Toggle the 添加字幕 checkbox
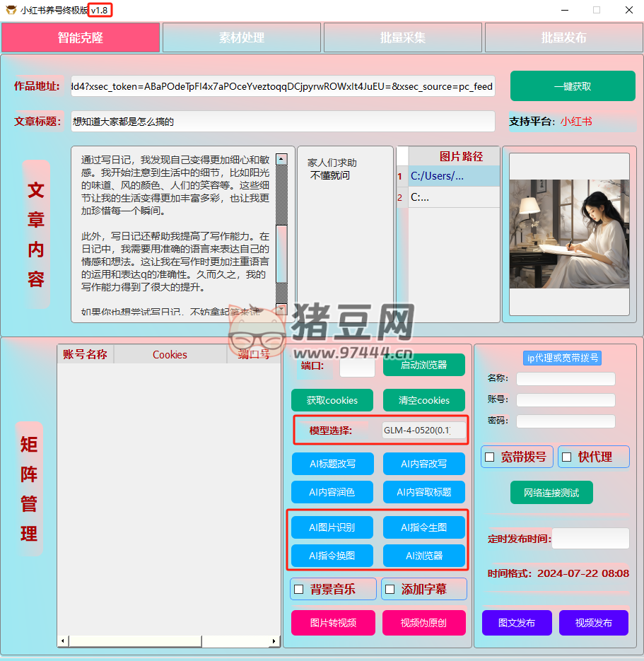 pyautogui.click(x=390, y=589)
